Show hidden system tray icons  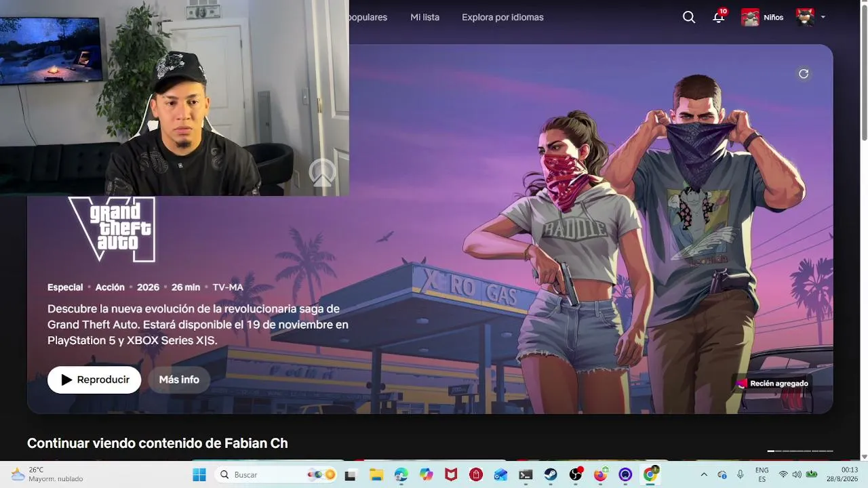704,474
